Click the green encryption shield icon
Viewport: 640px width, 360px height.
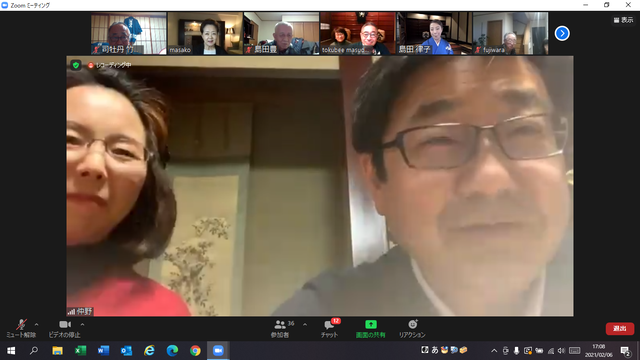coord(76,65)
